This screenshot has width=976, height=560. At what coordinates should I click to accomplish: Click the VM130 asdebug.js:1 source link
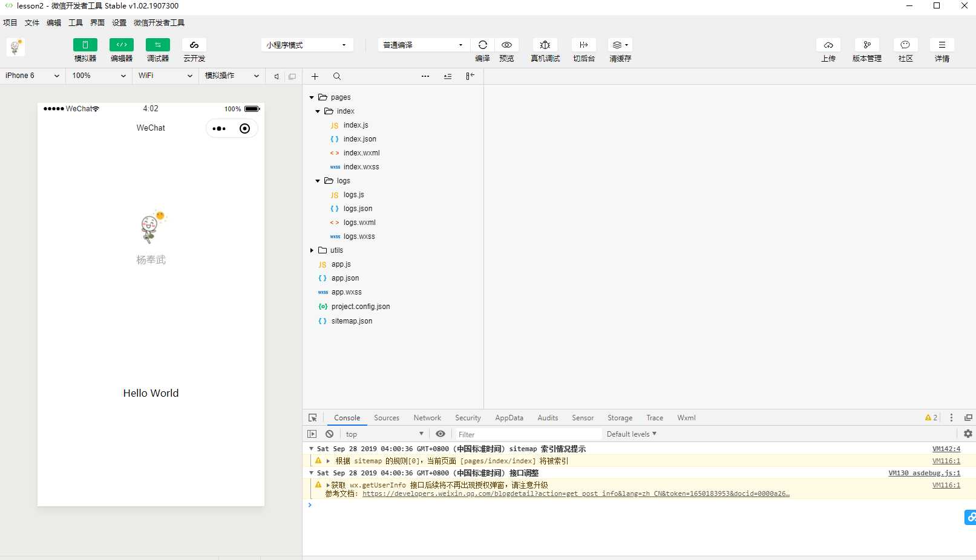click(x=924, y=473)
